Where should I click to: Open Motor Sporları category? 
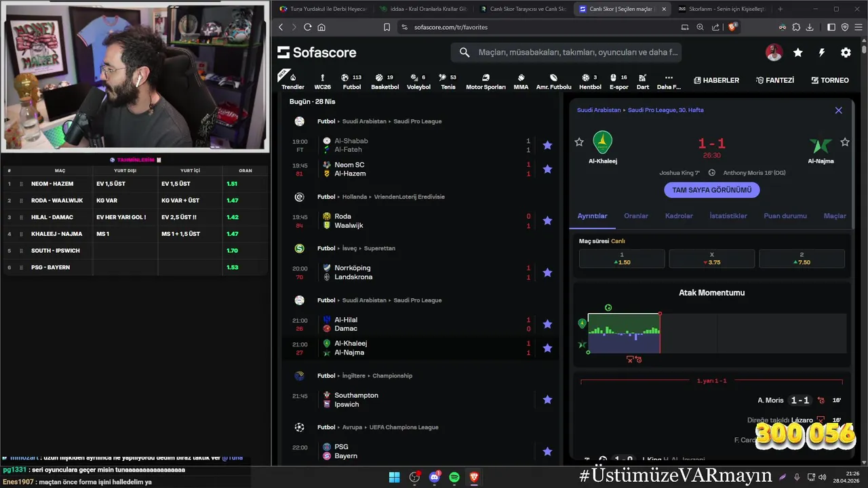tap(486, 81)
